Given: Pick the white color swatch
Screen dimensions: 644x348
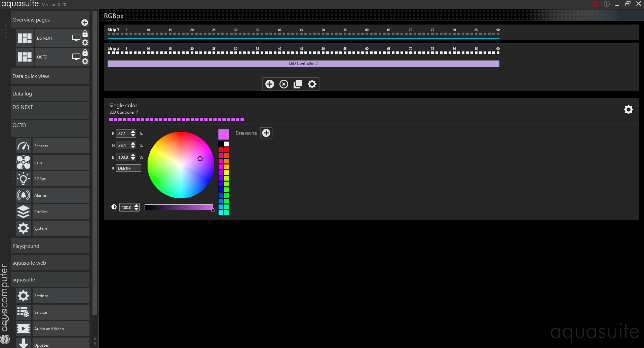Looking at the screenshot, I should (x=227, y=144).
